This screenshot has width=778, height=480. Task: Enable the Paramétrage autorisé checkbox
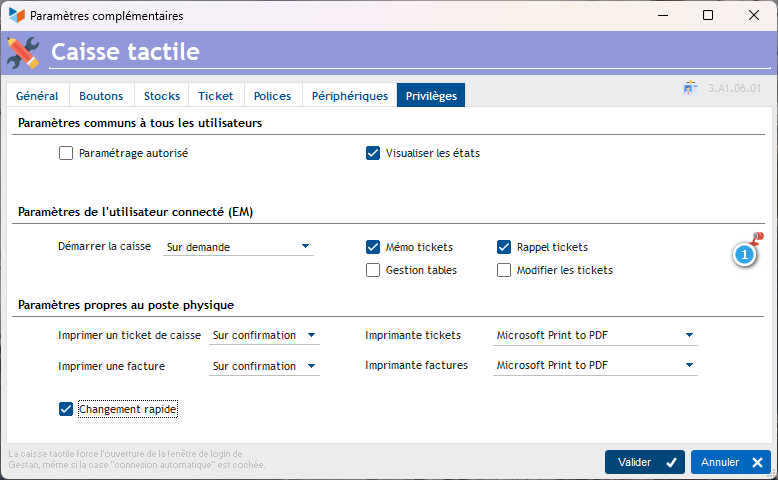[66, 153]
